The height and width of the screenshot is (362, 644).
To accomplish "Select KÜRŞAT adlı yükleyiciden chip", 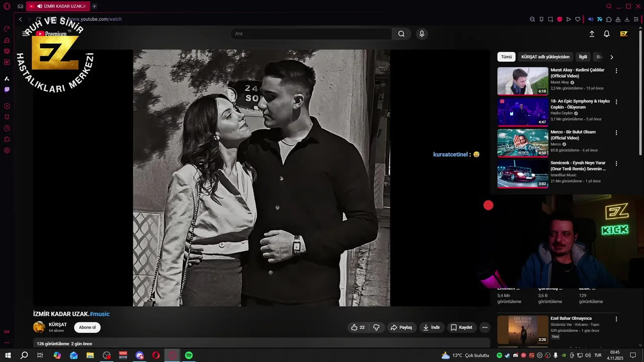I will (x=545, y=57).
